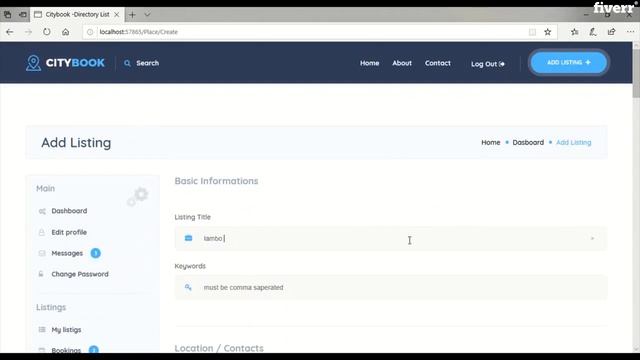Click the Share page icon
The width and height of the screenshot is (640, 360).
click(611, 32)
